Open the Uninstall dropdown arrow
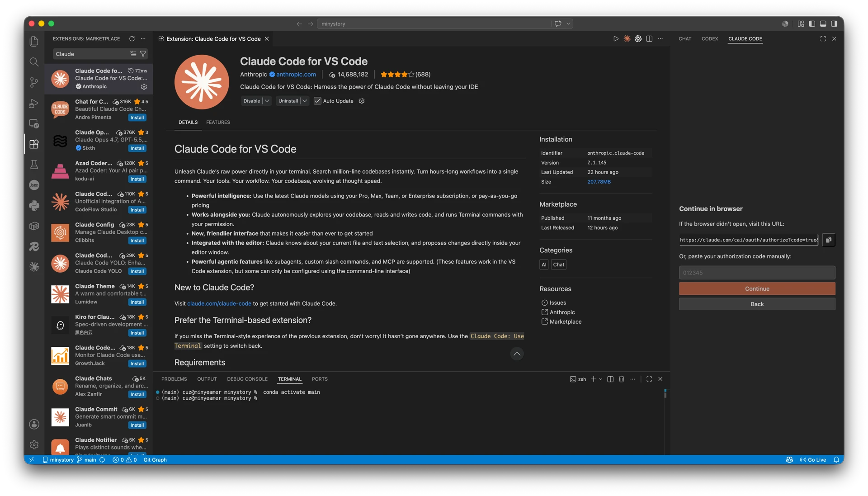 tap(305, 101)
